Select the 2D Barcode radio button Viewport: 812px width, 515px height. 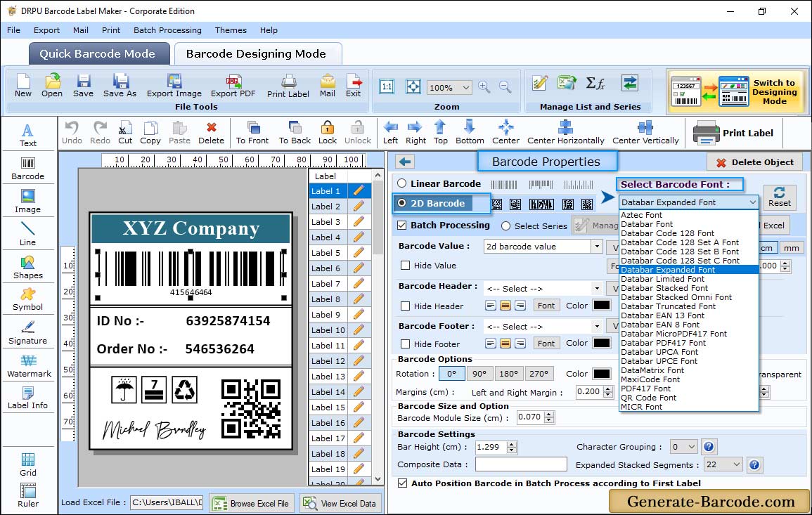point(402,203)
